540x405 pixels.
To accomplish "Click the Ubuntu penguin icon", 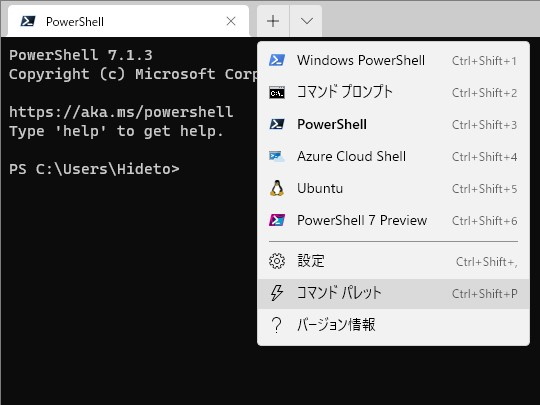I will click(x=277, y=188).
